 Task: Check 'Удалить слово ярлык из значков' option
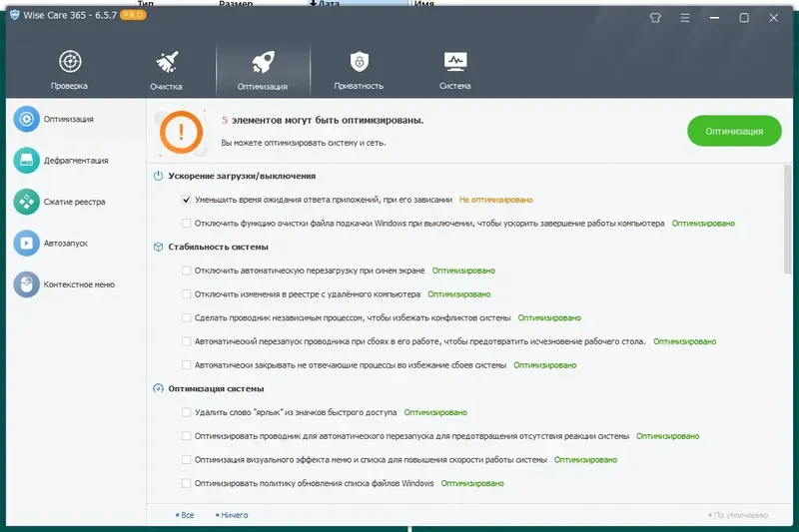pos(187,412)
